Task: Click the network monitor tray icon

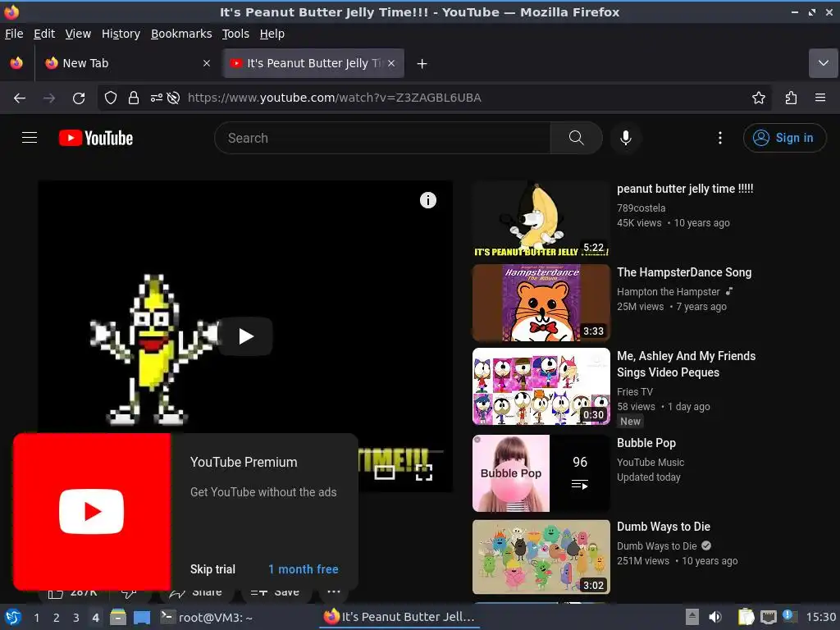Action: [x=768, y=618]
